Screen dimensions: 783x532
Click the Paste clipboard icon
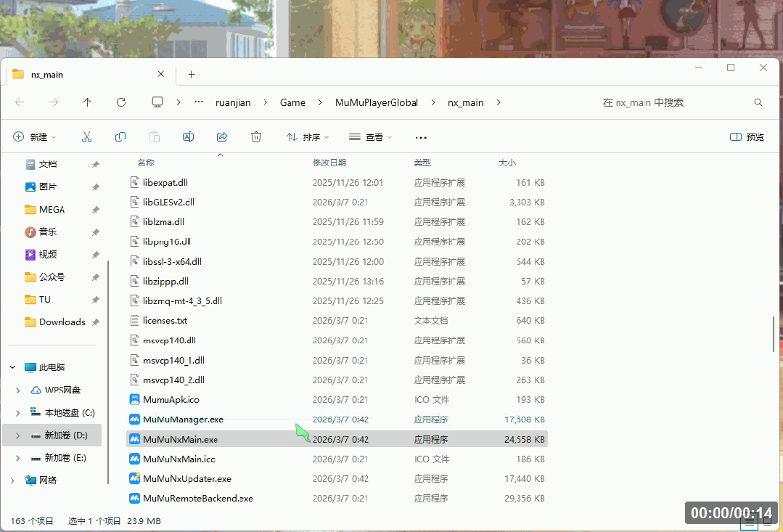coord(155,137)
